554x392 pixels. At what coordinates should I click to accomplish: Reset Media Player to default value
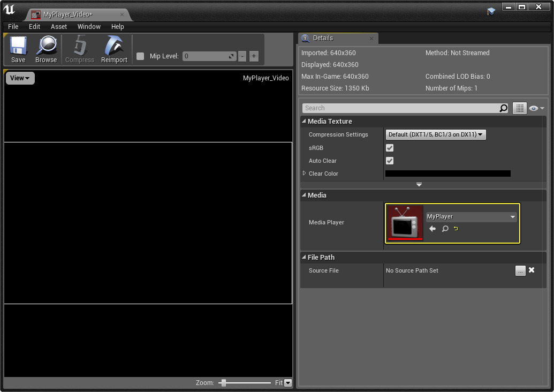tap(456, 229)
